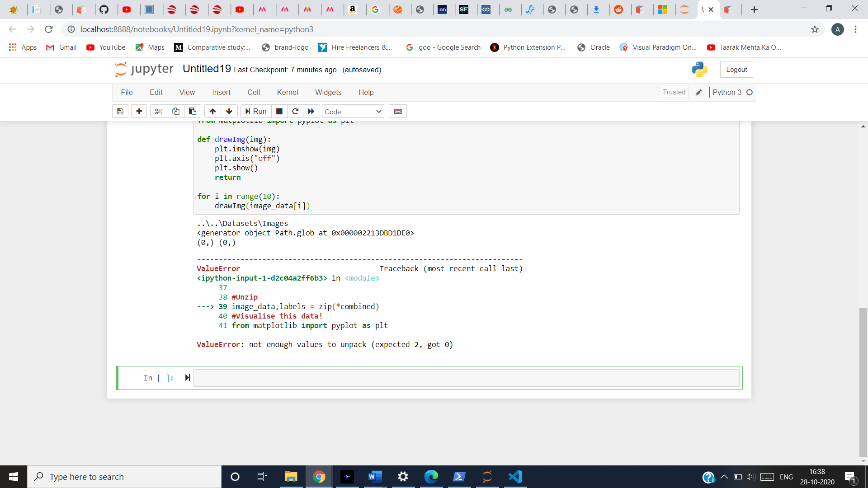Move selected cell down arrow
The height and width of the screenshot is (488, 868).
(x=229, y=112)
